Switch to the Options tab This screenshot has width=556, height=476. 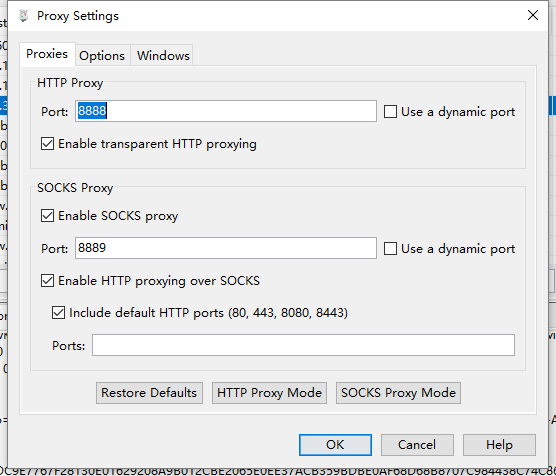[x=102, y=56]
